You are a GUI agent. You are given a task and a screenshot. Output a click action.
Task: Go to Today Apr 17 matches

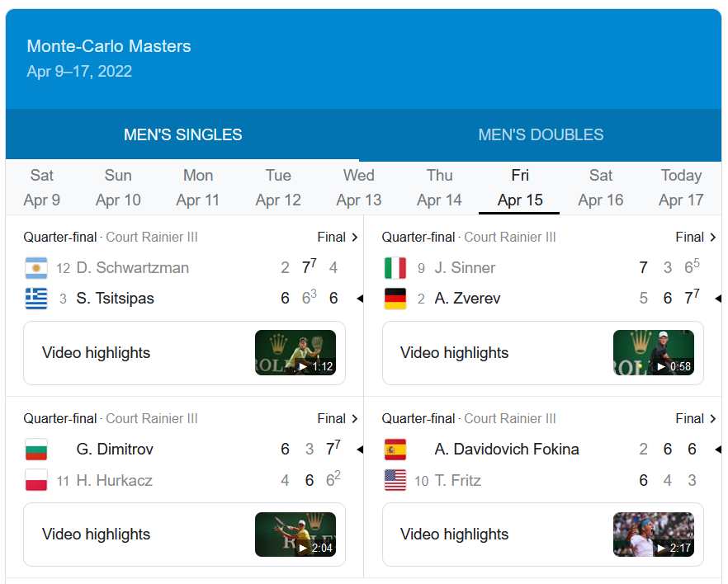pyautogui.click(x=681, y=187)
